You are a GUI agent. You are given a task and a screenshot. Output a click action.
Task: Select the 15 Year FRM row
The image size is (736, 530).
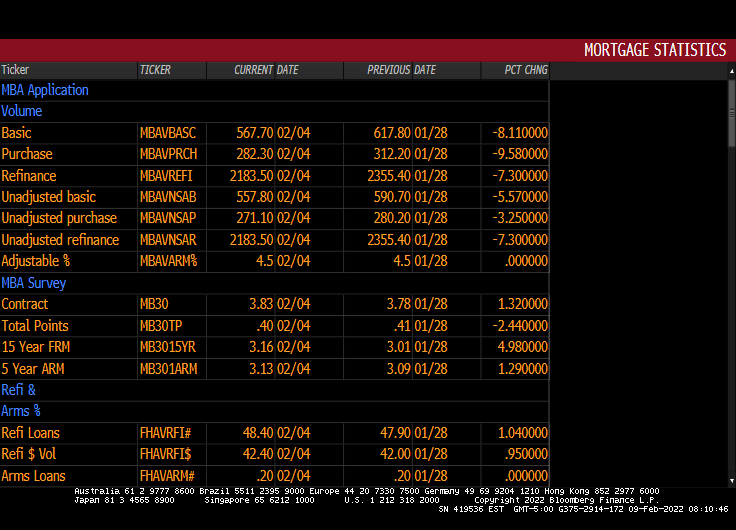pos(36,347)
